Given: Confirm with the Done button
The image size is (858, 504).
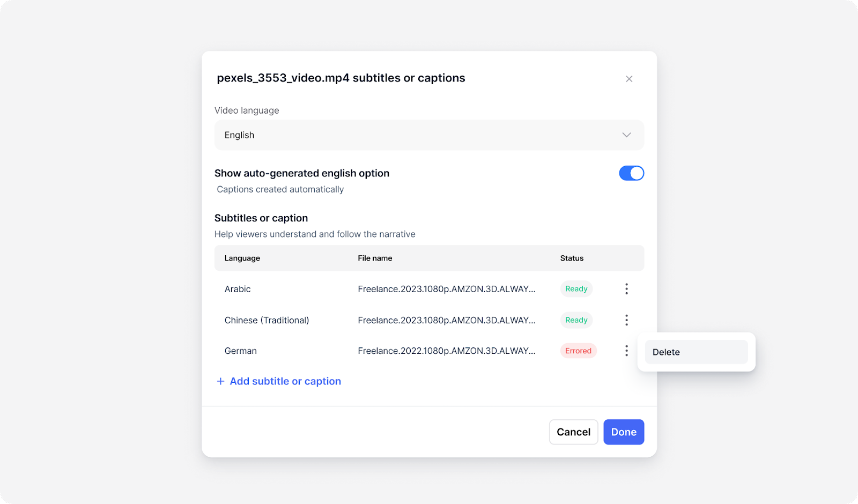Looking at the screenshot, I should [x=623, y=432].
